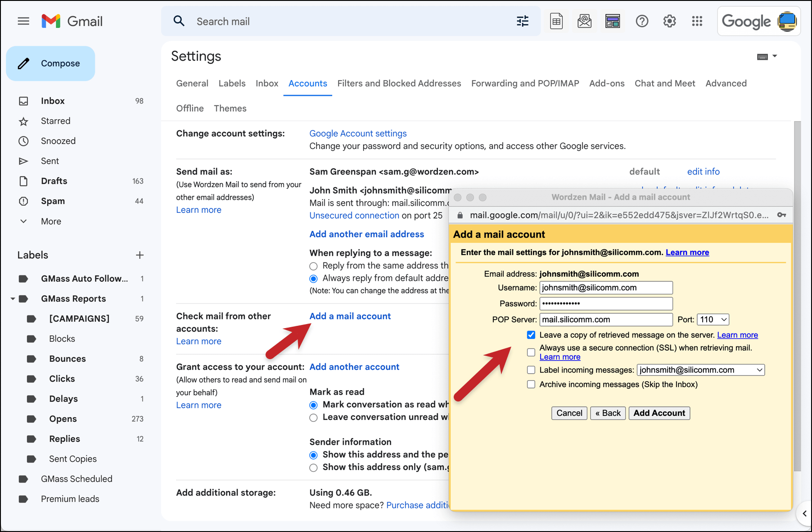Viewport: 812px width, 532px height.
Task: Open Forwarding and POP/IMAP tab
Action: (525, 83)
